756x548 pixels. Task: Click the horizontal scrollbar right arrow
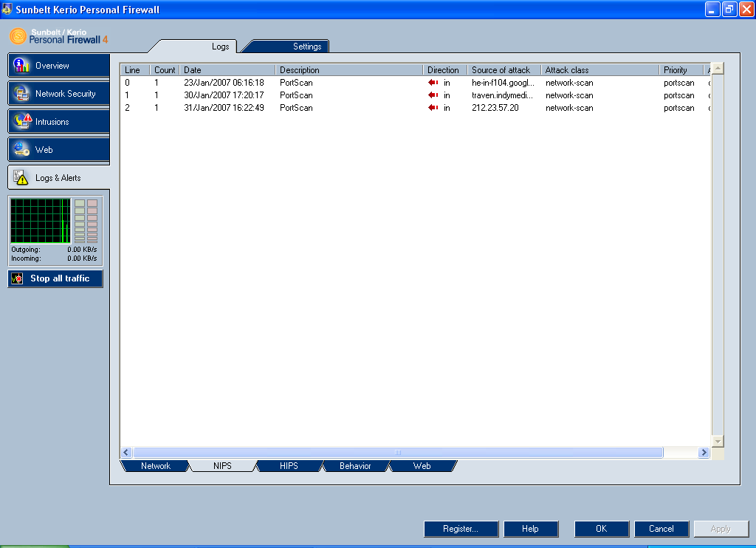click(704, 452)
